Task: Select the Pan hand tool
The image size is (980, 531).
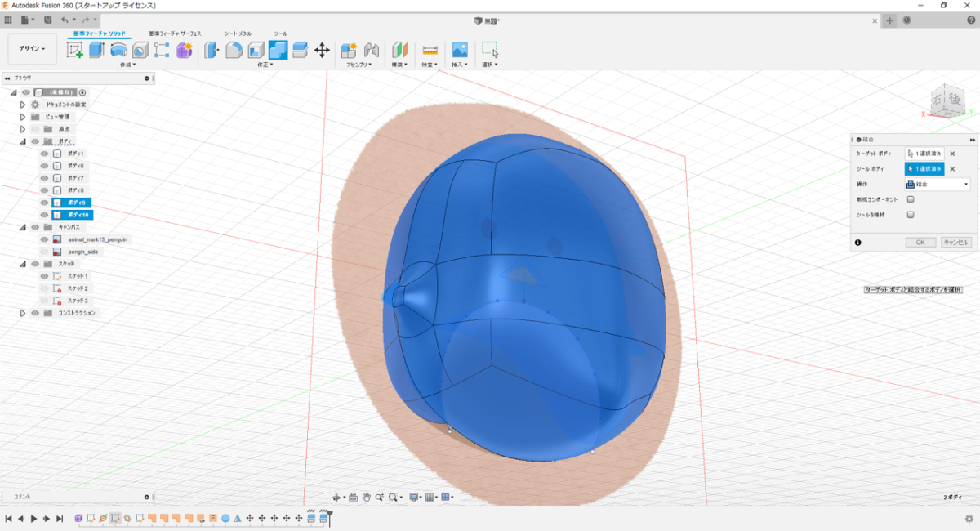Action: coord(367,497)
